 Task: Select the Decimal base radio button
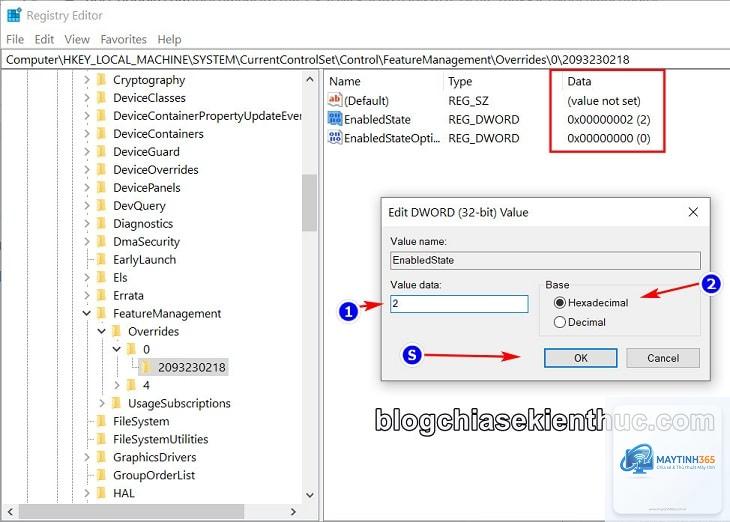coord(560,322)
